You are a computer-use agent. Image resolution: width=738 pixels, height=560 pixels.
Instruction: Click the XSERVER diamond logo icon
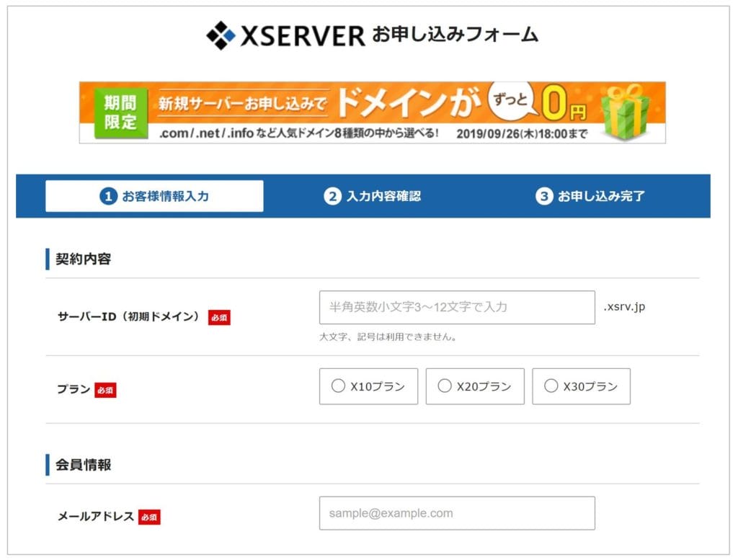click(x=221, y=35)
